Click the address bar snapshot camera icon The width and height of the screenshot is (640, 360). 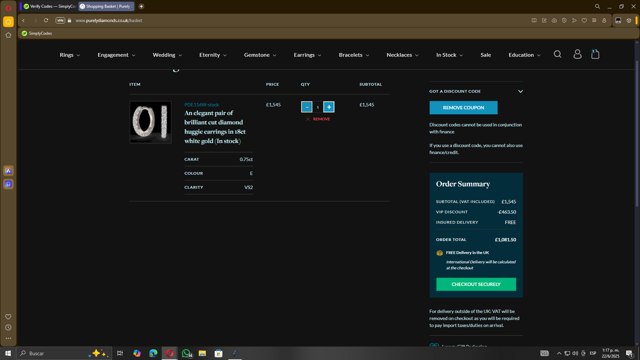click(554, 20)
